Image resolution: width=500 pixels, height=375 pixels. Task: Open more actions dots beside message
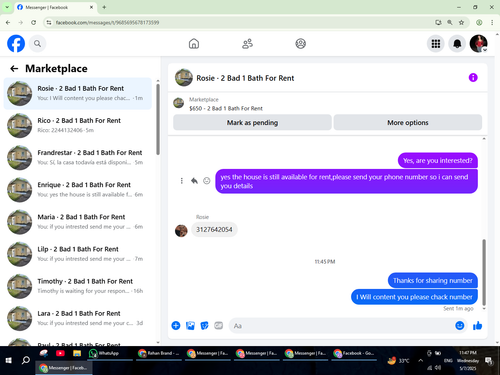click(182, 181)
